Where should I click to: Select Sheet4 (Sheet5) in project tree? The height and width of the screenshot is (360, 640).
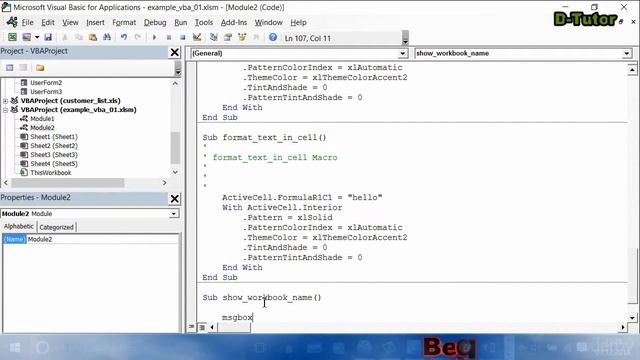point(53,163)
